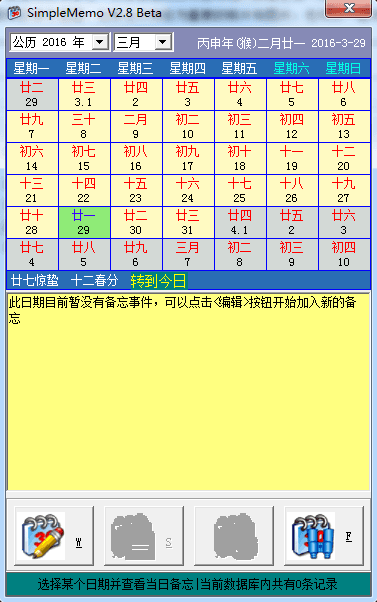Select April 7 cell labeled 三月
The image size is (377, 602).
tap(188, 255)
